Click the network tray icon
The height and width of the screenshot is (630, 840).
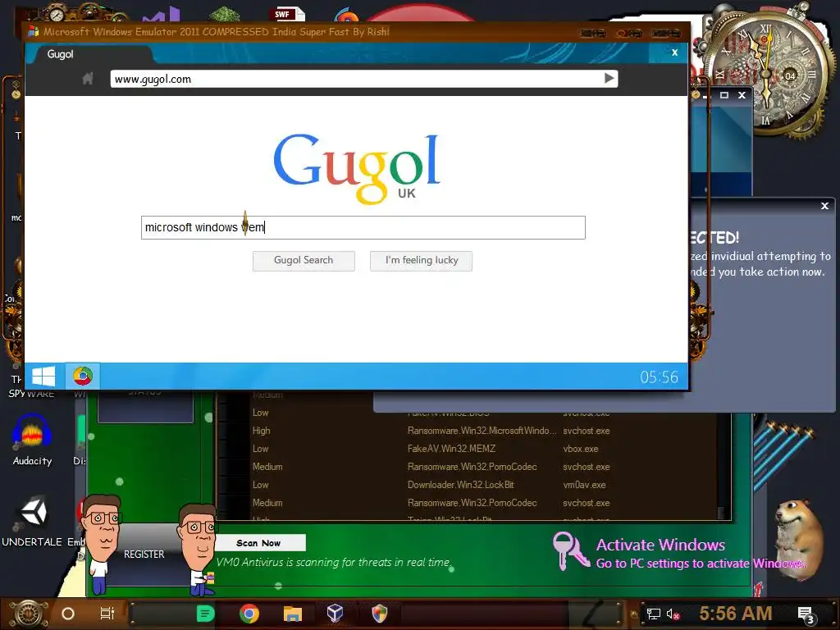(x=654, y=614)
